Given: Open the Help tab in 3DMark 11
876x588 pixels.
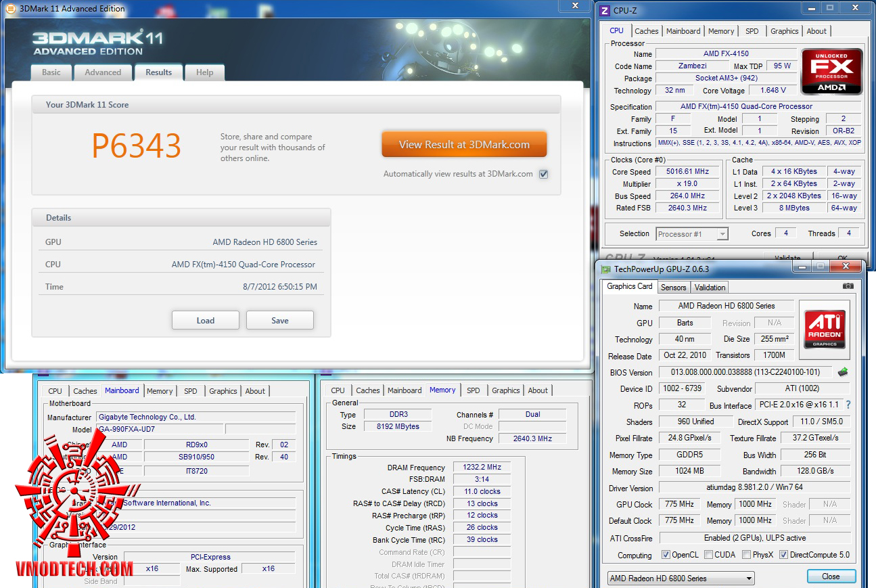Looking at the screenshot, I should point(204,72).
